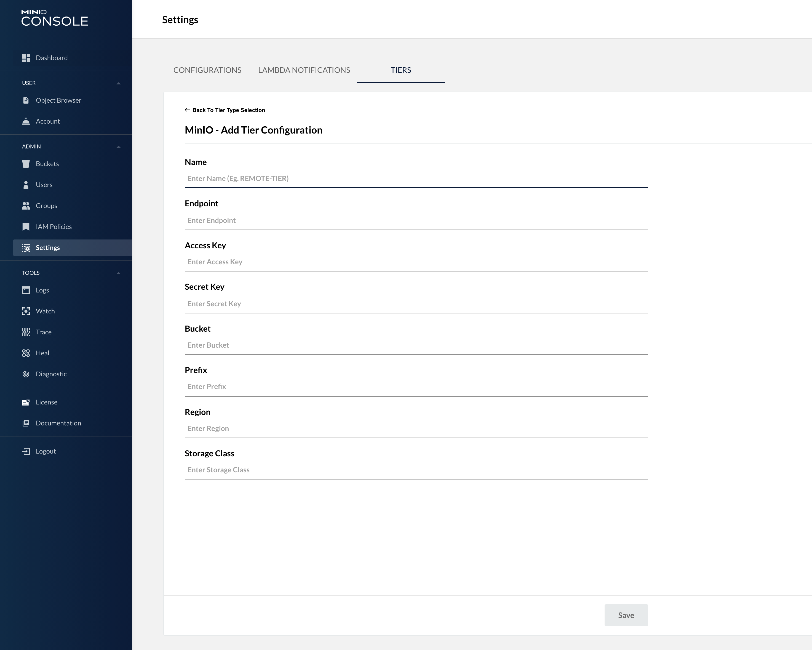Click the Watch focus icon
812x650 pixels.
[x=26, y=311]
